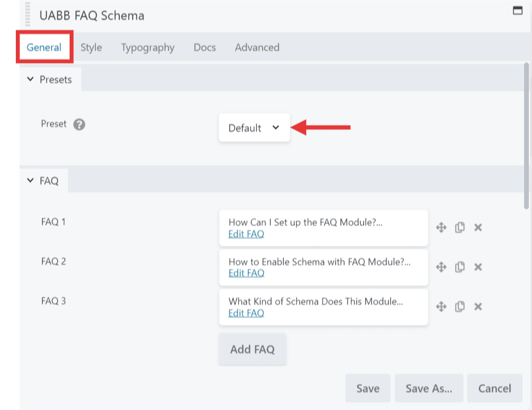Viewport: 532px width, 410px height.
Task: Duplicate FAQ 2 using the copy icon
Action: coord(460,267)
